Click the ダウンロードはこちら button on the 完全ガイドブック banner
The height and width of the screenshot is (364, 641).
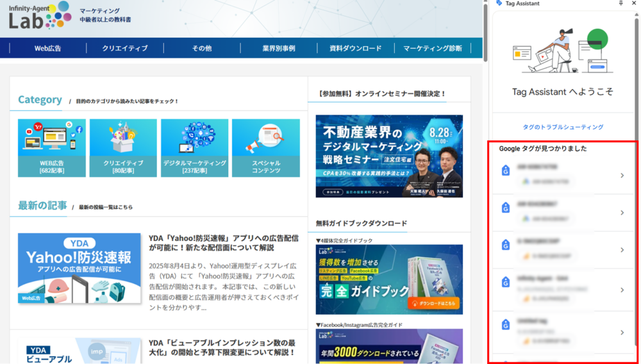pos(433,302)
